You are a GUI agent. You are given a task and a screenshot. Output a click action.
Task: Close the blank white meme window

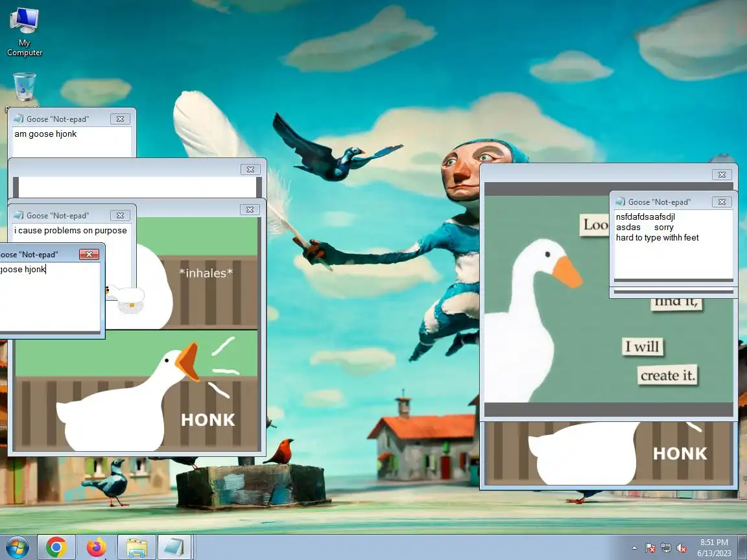[250, 169]
